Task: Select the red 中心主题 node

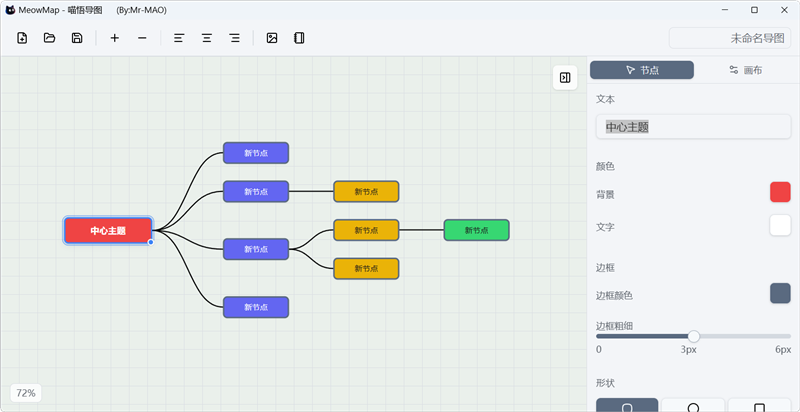Action: (108, 230)
